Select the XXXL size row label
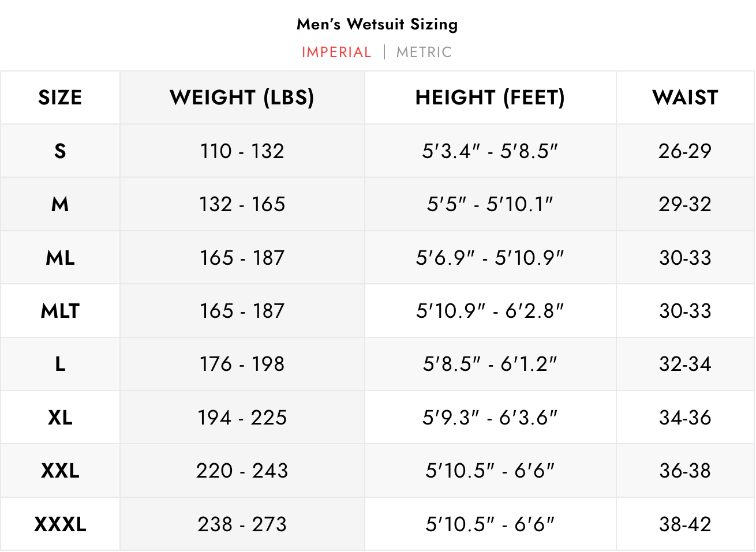Screen dimensions: 756x552 (x=60, y=524)
